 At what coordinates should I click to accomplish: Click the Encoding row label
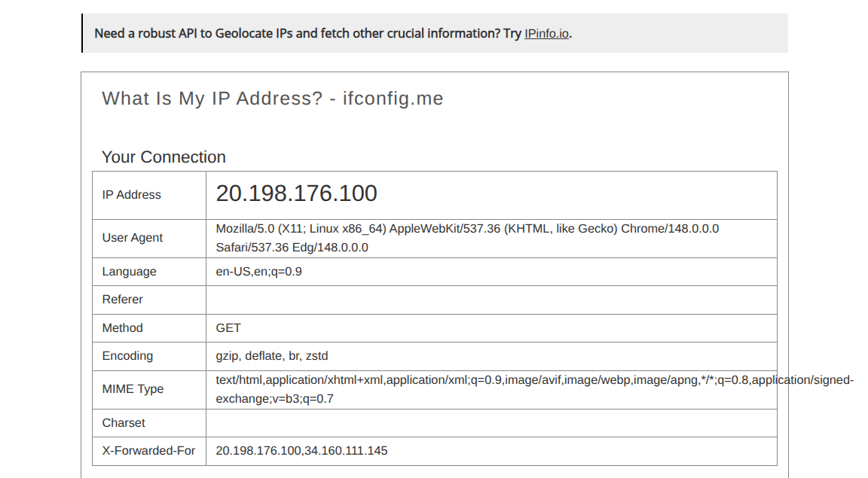[127, 356]
